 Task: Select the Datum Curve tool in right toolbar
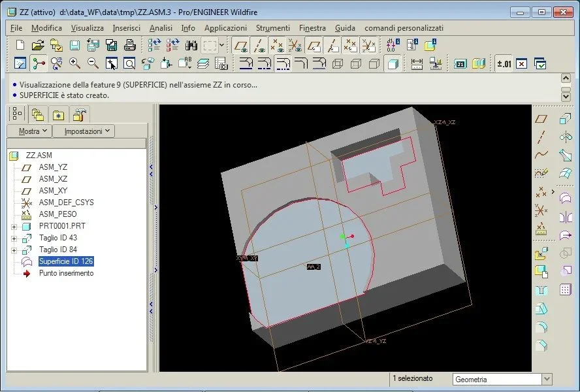[x=541, y=154]
